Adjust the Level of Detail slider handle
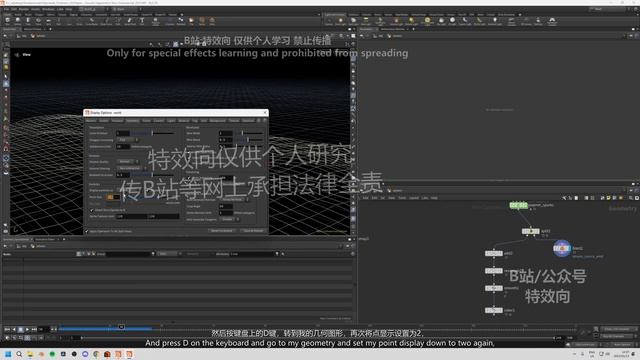The height and width of the screenshot is (360, 640). (152, 133)
